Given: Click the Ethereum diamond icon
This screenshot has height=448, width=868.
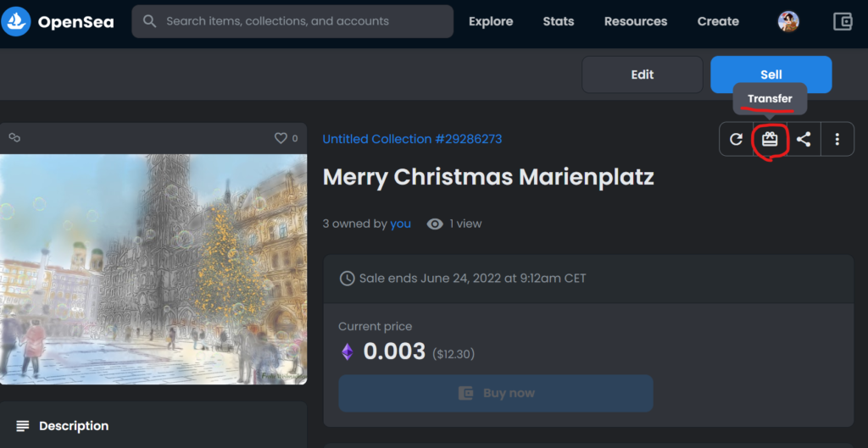Looking at the screenshot, I should pyautogui.click(x=347, y=351).
